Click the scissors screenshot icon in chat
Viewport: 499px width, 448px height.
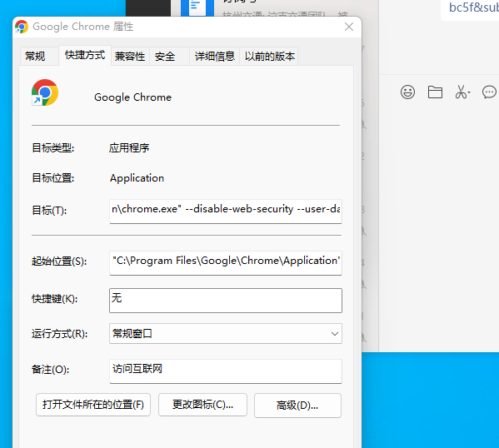click(x=462, y=92)
